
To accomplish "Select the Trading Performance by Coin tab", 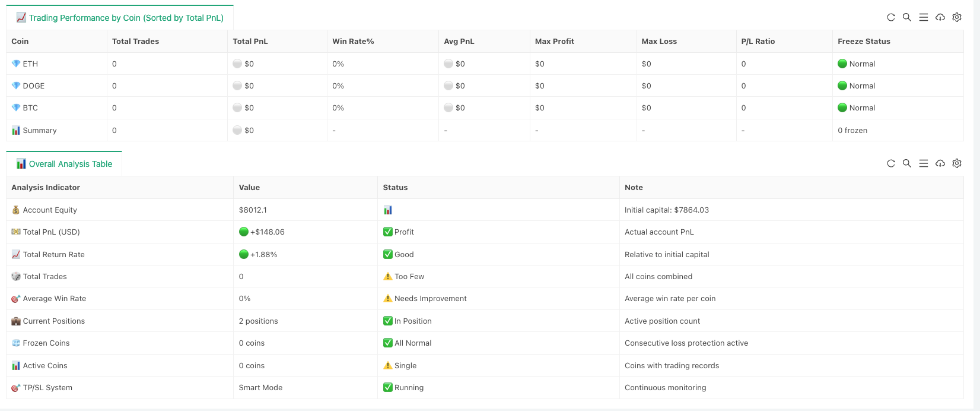I will coord(120,18).
